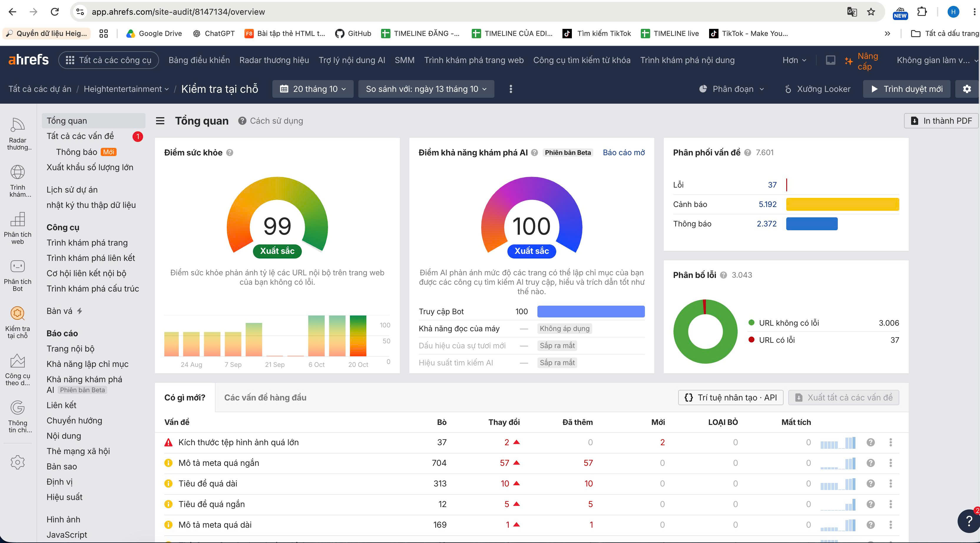Viewport: 980px width, 543px height.
Task: Open Trình khám phá trang in sidebar
Action: (x=87, y=243)
